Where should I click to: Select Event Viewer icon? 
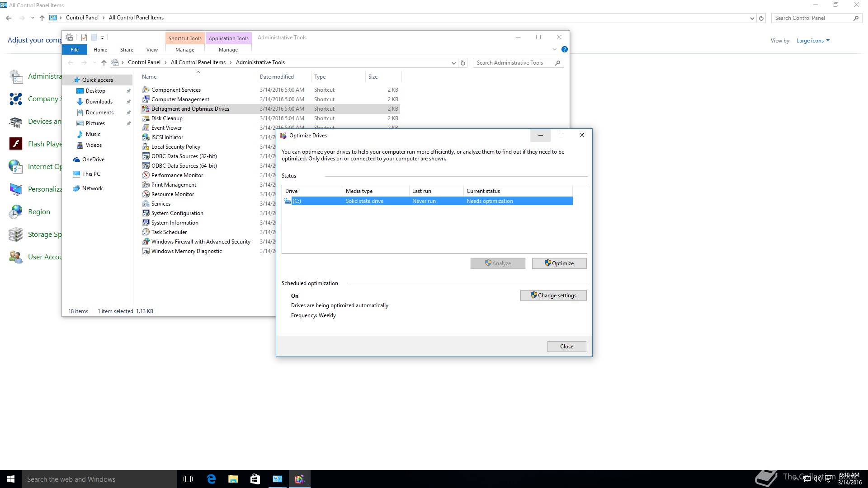click(x=146, y=128)
